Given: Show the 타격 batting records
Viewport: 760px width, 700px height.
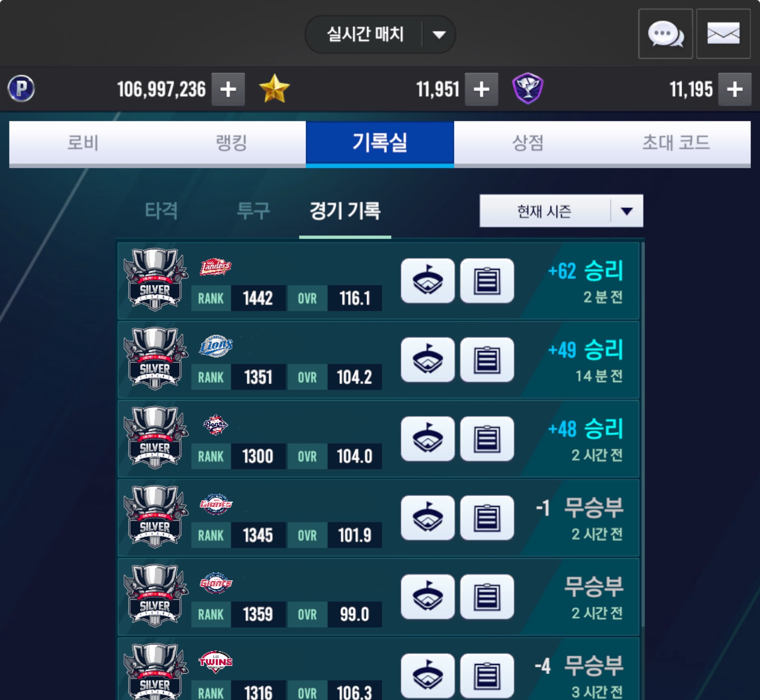Looking at the screenshot, I should point(161,211).
